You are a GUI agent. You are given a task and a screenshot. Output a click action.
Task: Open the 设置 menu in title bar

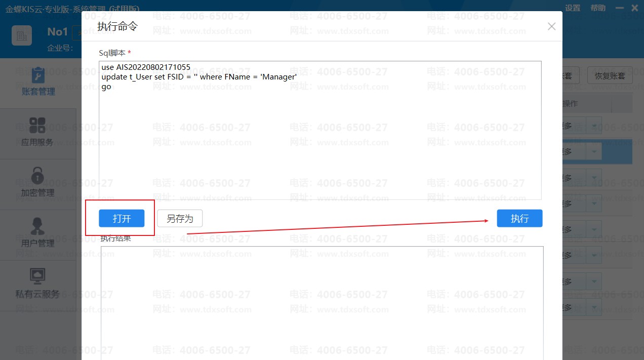click(573, 8)
